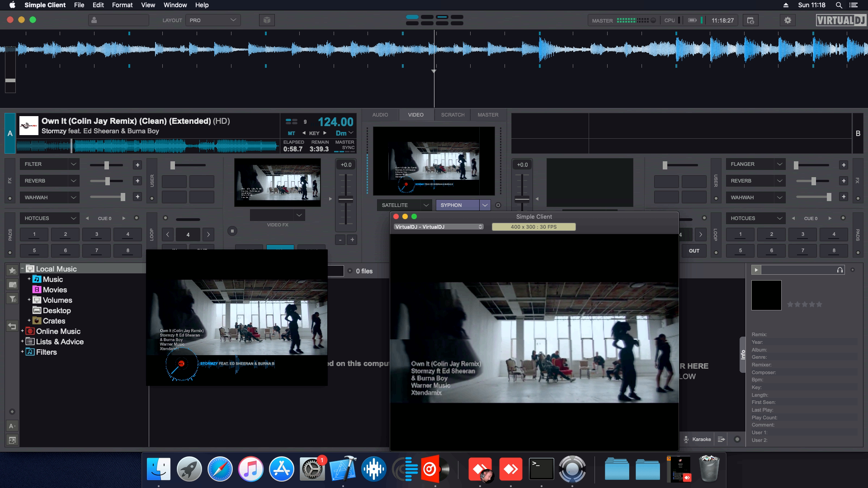Open Xcode from the Dock
The image size is (868, 488).
[343, 469]
